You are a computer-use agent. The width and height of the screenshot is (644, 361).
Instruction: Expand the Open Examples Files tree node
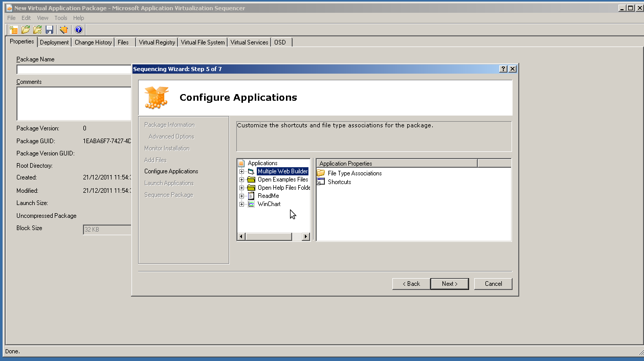(242, 180)
